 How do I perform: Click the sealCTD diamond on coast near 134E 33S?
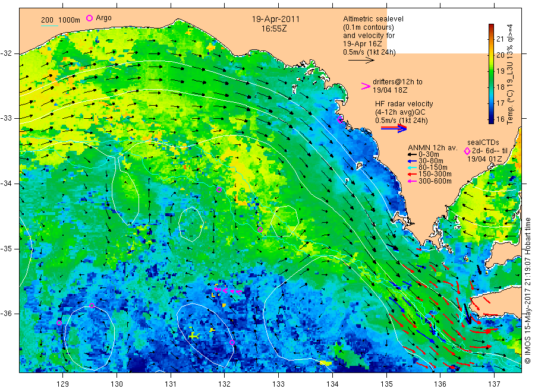coord(340,119)
